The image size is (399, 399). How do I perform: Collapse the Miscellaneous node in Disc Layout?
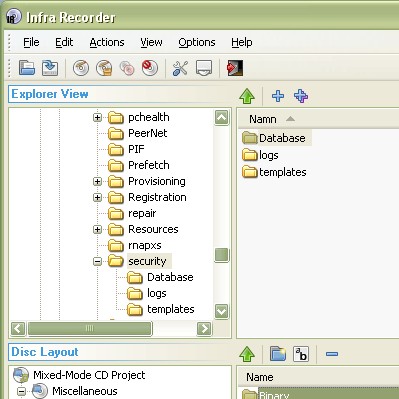(x=21, y=391)
